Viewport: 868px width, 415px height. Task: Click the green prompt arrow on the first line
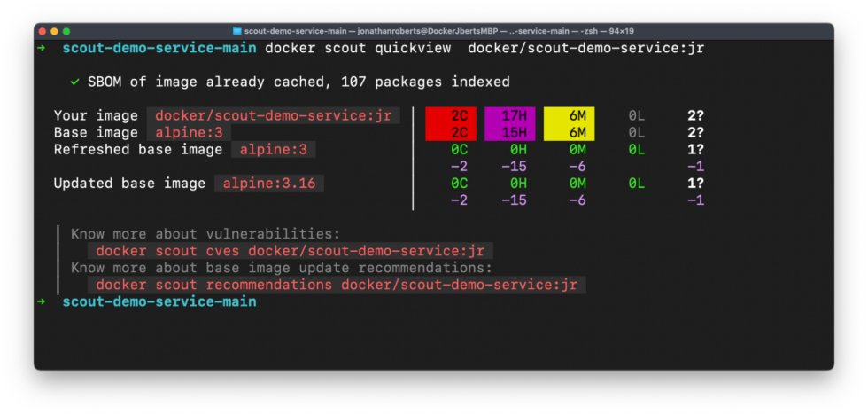tap(41, 48)
